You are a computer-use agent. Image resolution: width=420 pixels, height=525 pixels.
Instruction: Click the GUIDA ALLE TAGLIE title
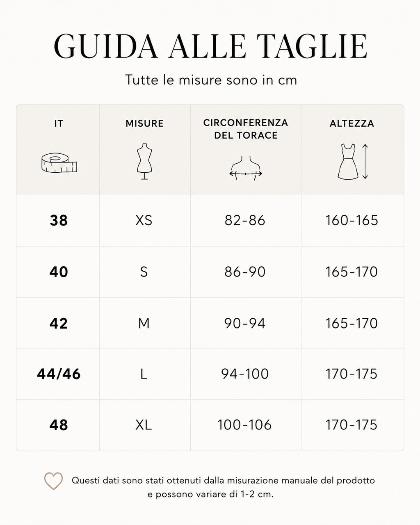[210, 46]
